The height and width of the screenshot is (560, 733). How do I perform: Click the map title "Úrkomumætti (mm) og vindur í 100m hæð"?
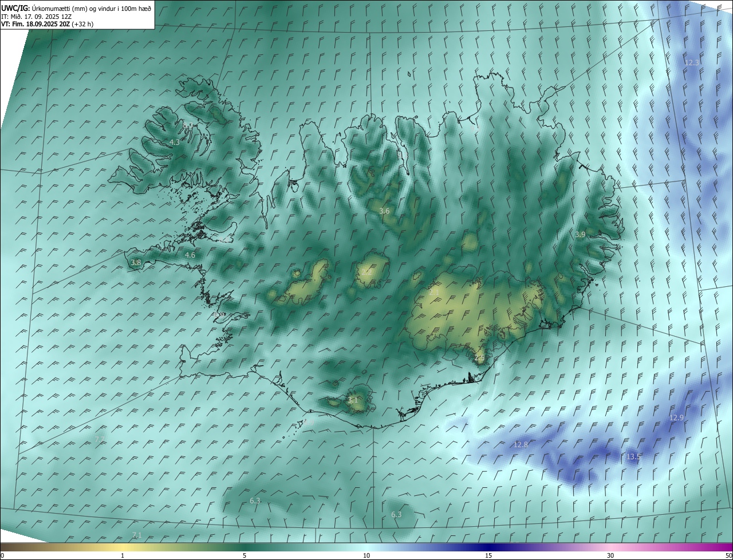coord(92,8)
